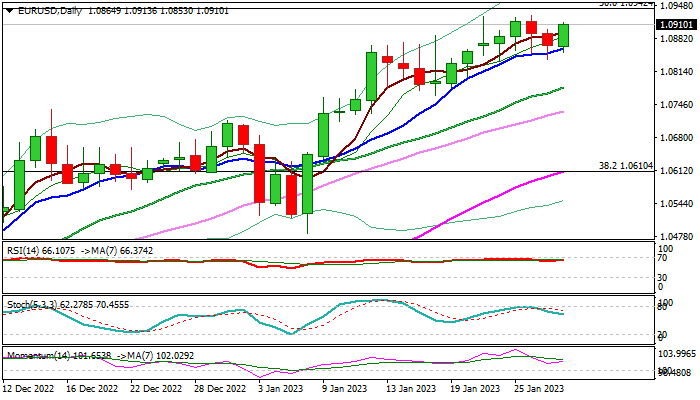The height and width of the screenshot is (400, 700).
Task: Click the 38.2 1.06104 Fibonacci label
Action: tap(625, 166)
